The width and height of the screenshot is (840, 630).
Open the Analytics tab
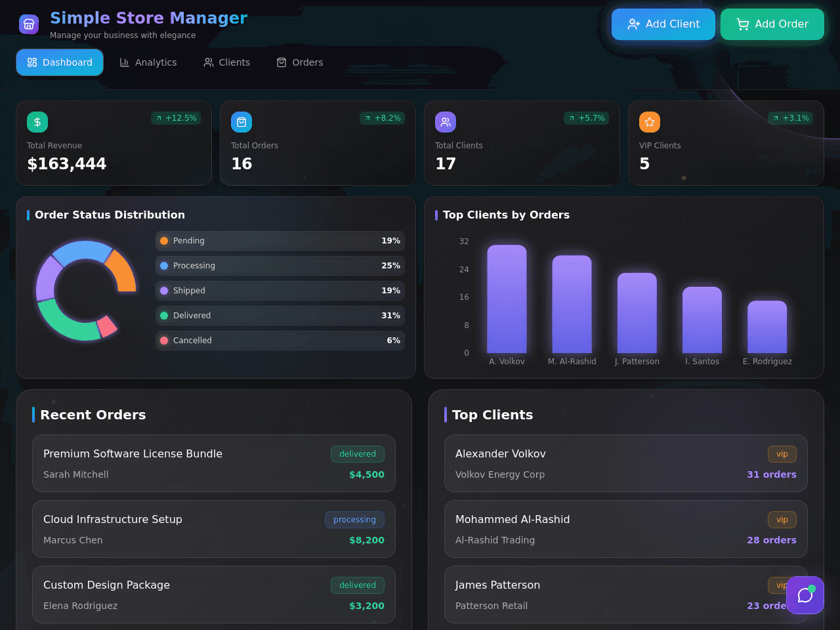click(148, 62)
